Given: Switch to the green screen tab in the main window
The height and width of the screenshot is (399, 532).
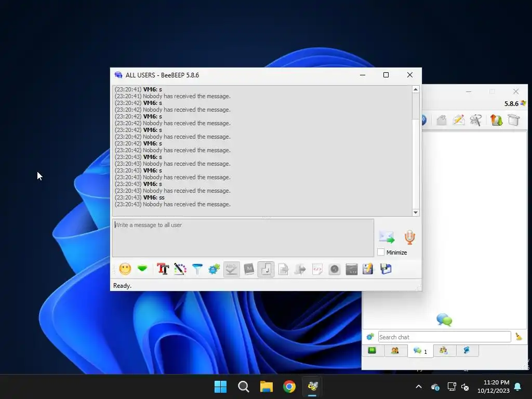Looking at the screenshot, I should point(372,351).
